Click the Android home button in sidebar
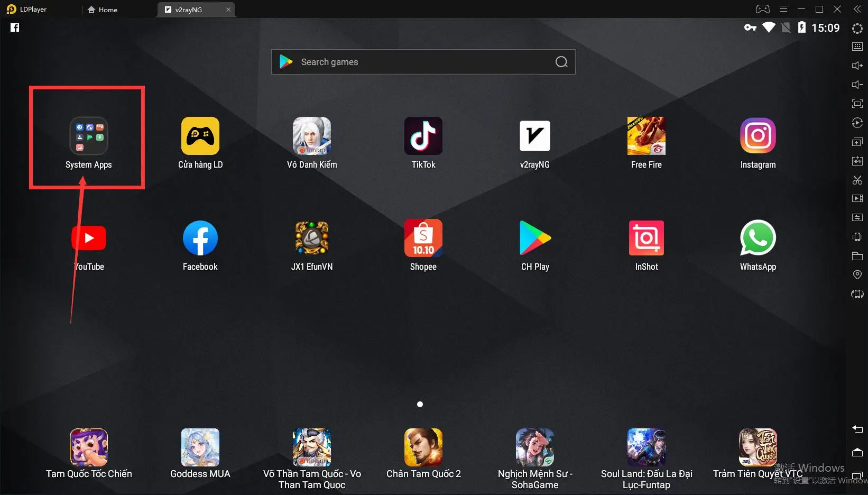 (x=857, y=452)
